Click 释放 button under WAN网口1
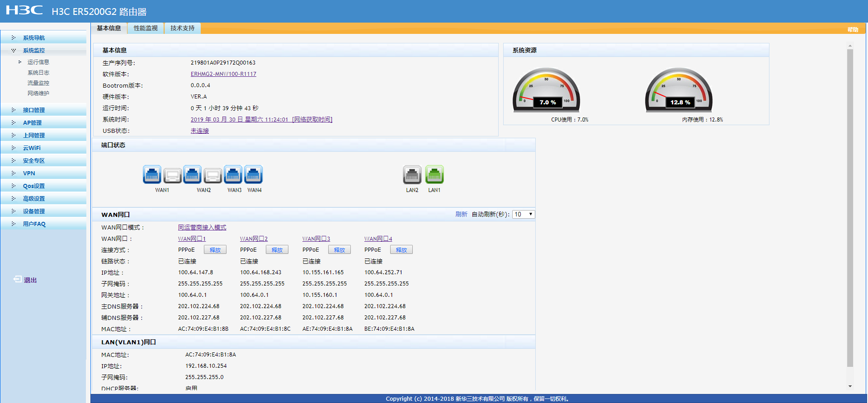The height and width of the screenshot is (403, 868). point(215,250)
